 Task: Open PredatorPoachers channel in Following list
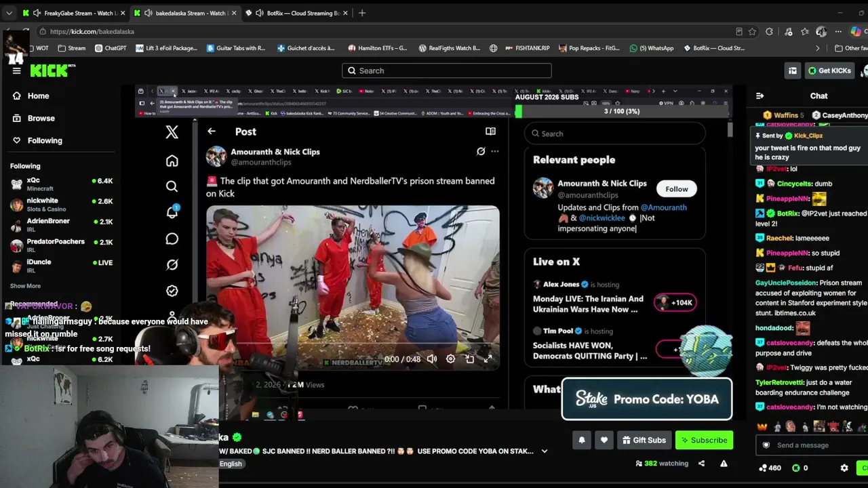point(61,245)
